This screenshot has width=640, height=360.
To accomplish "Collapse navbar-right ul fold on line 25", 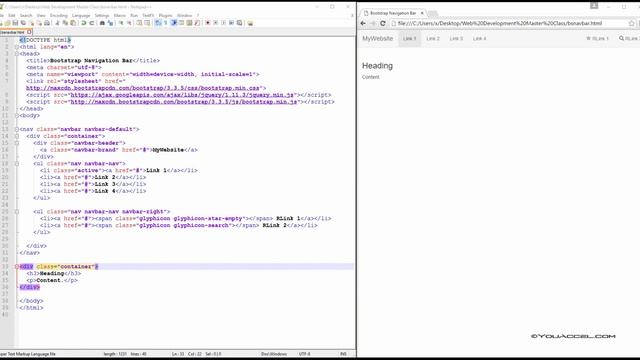I will point(17,211).
